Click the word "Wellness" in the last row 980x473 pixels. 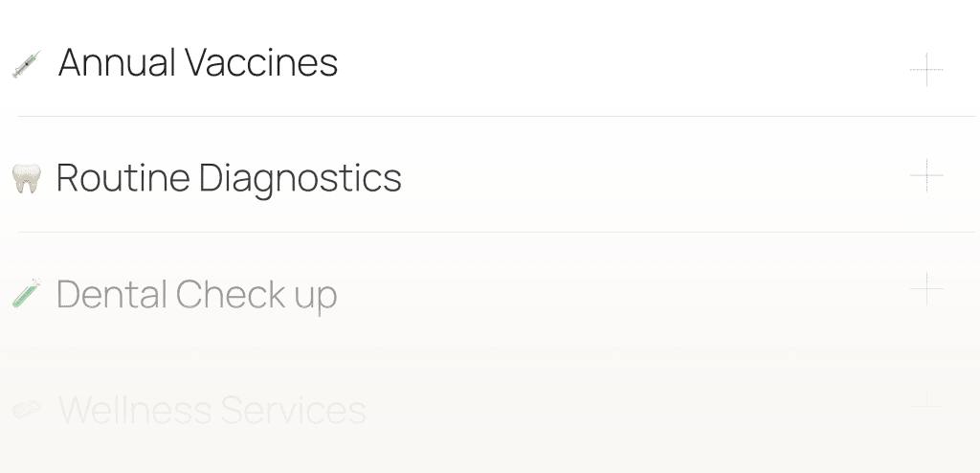[x=134, y=411]
